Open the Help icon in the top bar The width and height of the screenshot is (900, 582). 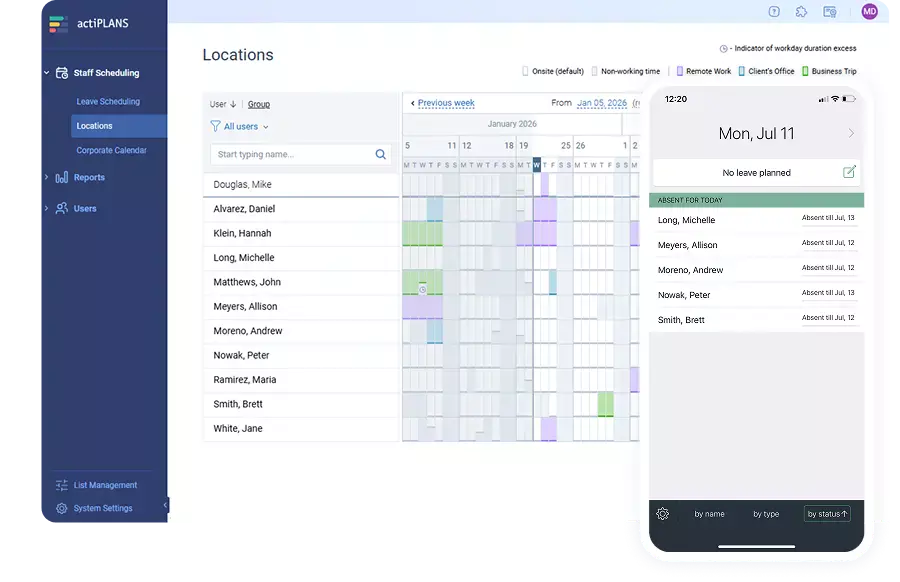pyautogui.click(x=773, y=11)
